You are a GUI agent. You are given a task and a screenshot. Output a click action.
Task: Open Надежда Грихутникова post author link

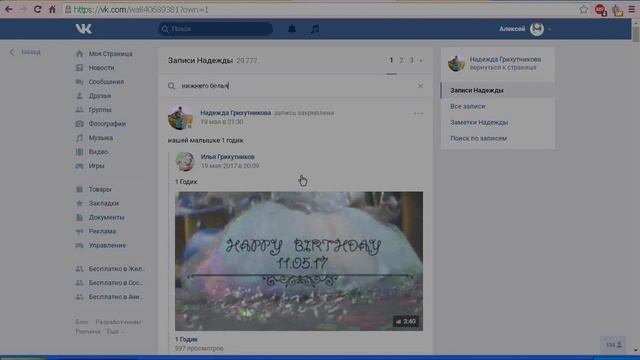(236, 113)
